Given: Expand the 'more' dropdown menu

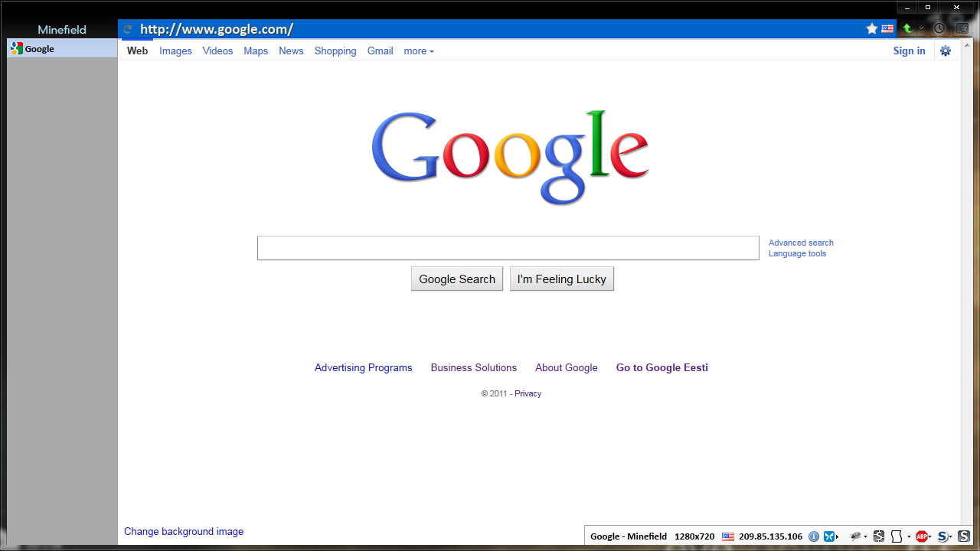Looking at the screenshot, I should (x=419, y=51).
